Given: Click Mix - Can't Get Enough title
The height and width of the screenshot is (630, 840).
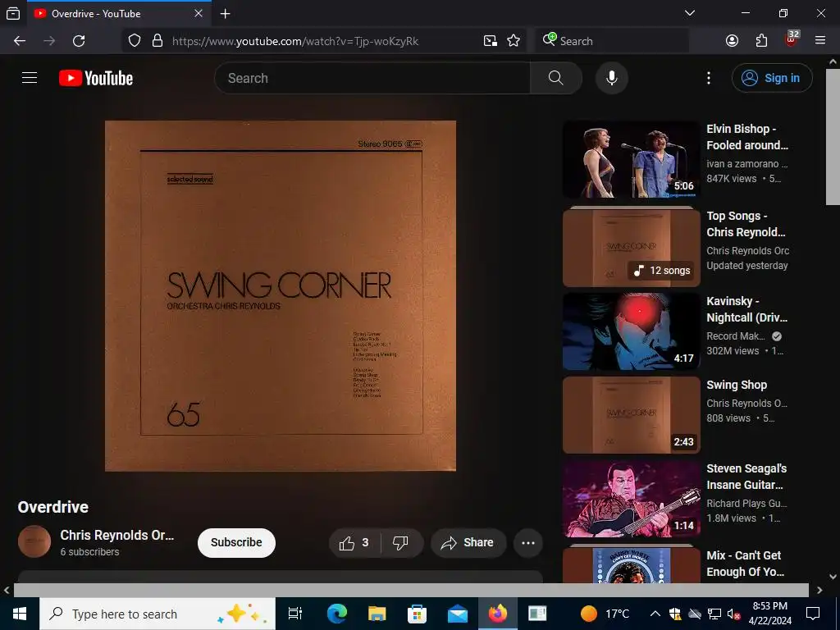Looking at the screenshot, I should tap(745, 564).
